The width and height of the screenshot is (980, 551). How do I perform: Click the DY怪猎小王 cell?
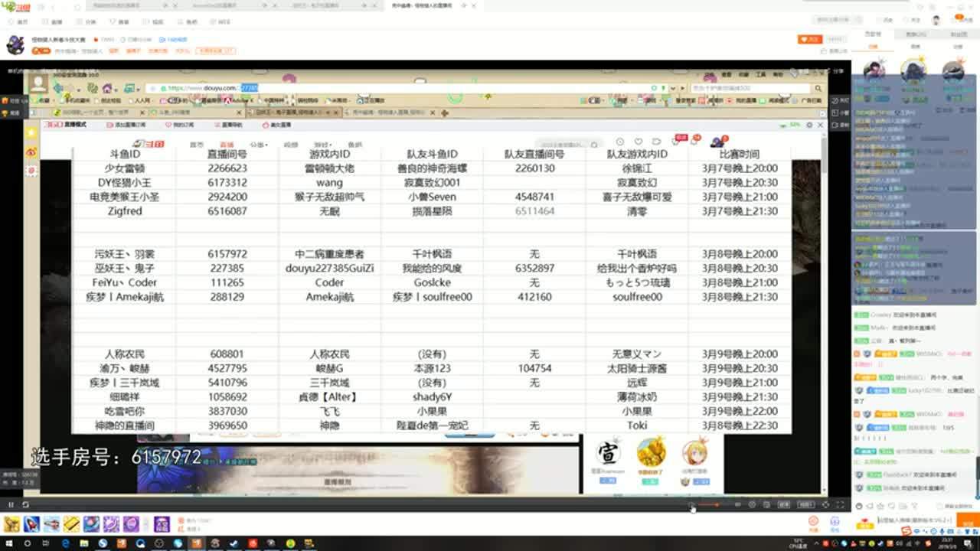tap(125, 183)
